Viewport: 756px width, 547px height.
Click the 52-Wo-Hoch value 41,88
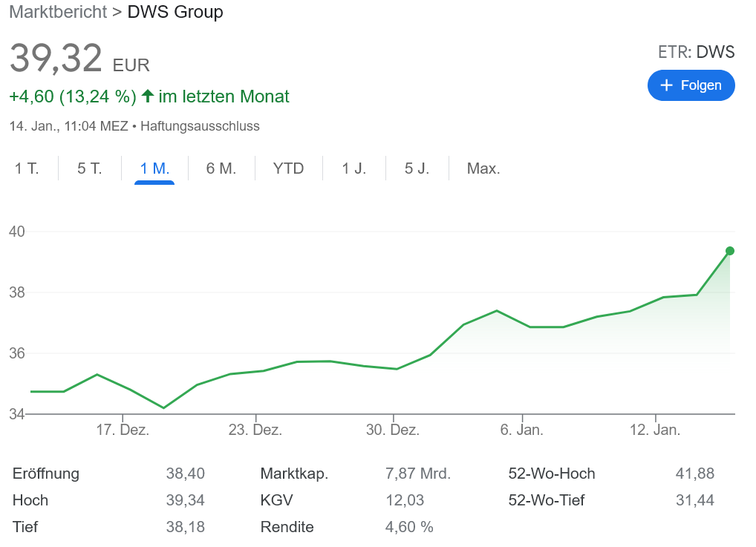click(x=695, y=474)
